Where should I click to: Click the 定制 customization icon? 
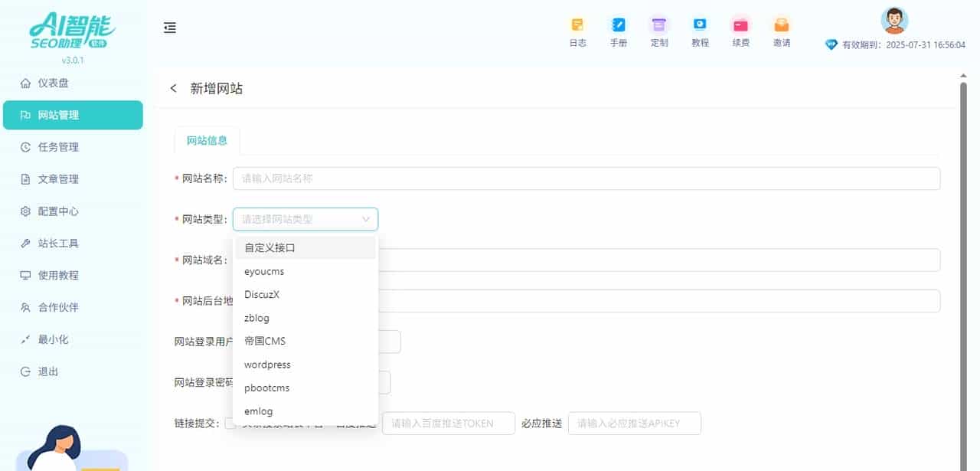click(x=659, y=29)
